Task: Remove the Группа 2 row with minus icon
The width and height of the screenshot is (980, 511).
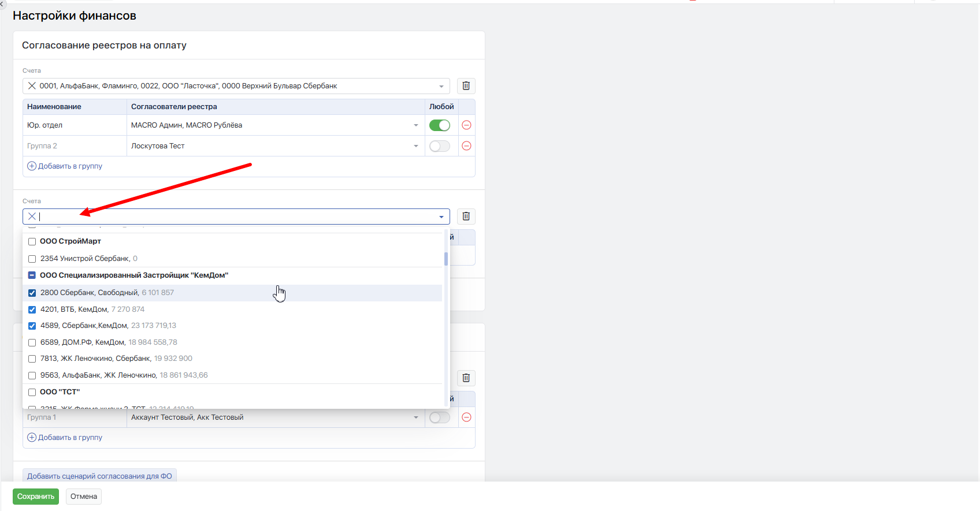Action: click(467, 146)
